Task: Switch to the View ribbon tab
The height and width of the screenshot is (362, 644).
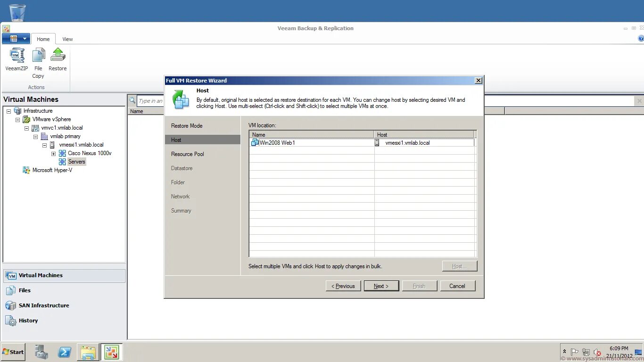Action: [67, 39]
